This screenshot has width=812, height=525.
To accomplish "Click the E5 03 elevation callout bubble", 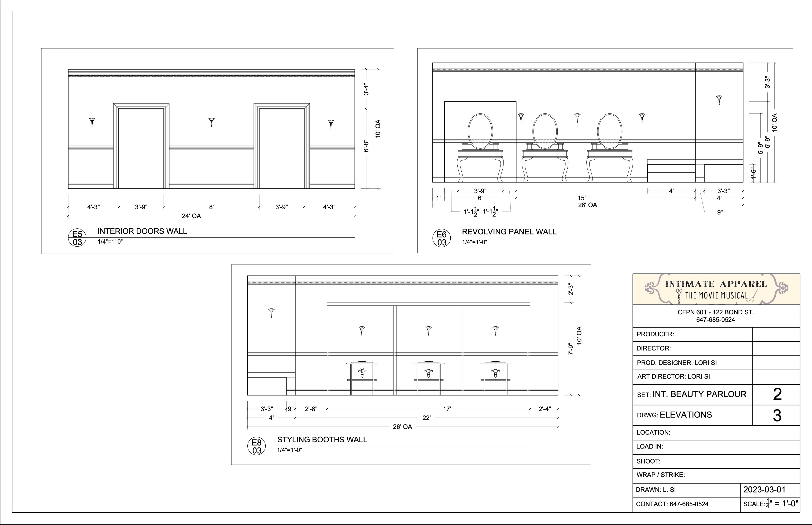I will pos(77,238).
